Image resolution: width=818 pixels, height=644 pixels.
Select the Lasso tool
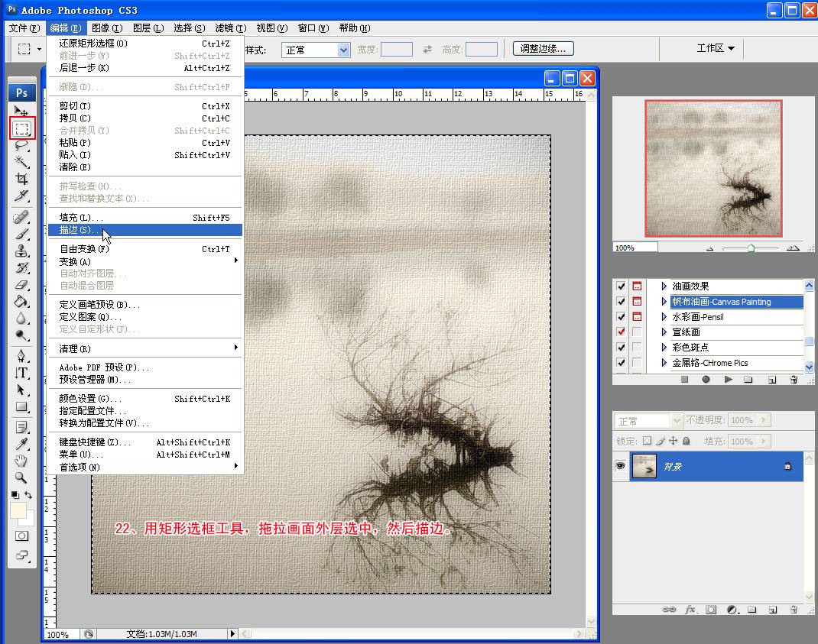point(21,145)
